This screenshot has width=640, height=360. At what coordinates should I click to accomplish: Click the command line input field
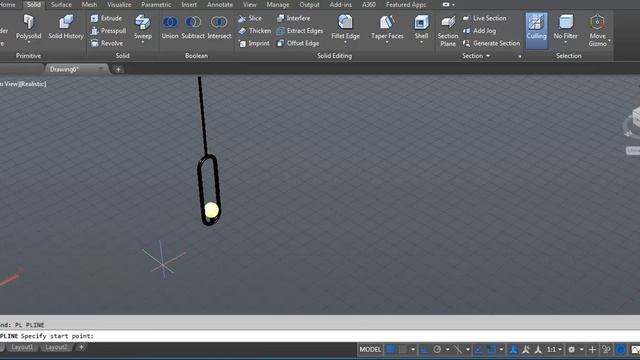[x=320, y=336]
